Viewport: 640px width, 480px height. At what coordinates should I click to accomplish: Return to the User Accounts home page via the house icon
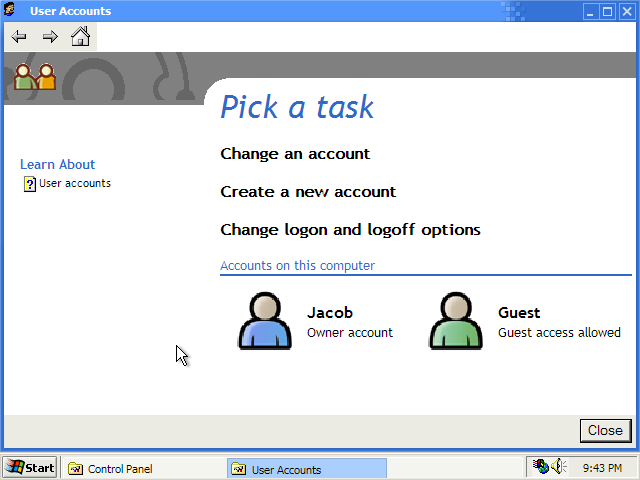click(x=80, y=36)
